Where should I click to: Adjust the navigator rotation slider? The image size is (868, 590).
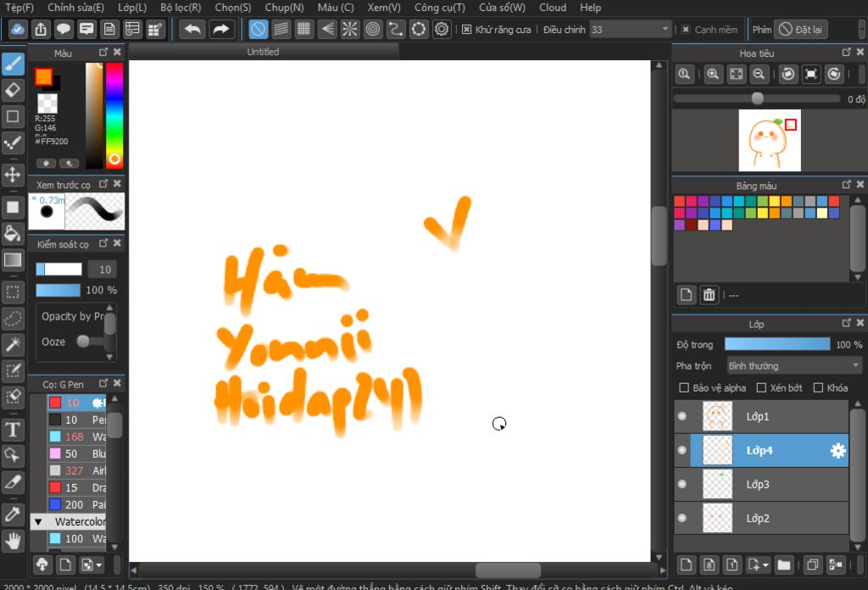coord(757,98)
